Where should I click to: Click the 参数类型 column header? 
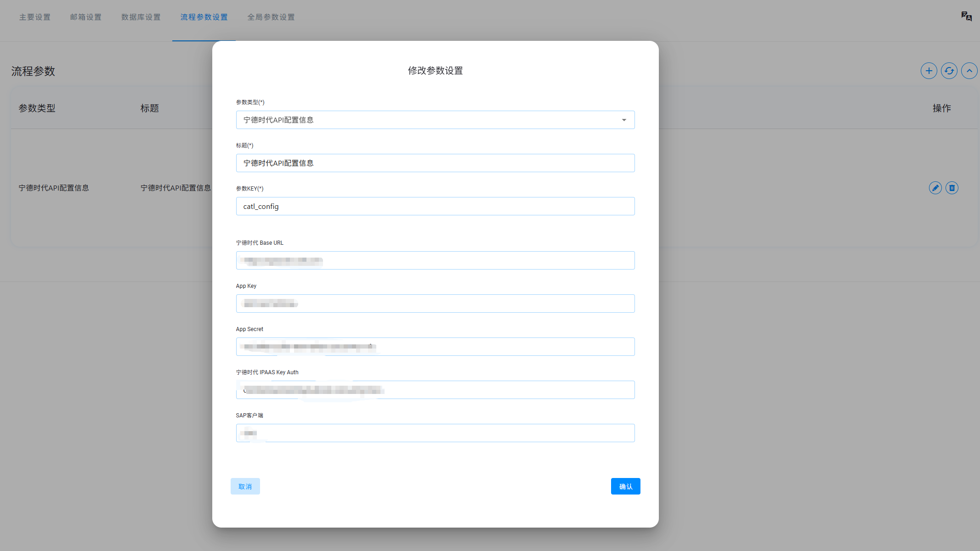point(37,108)
